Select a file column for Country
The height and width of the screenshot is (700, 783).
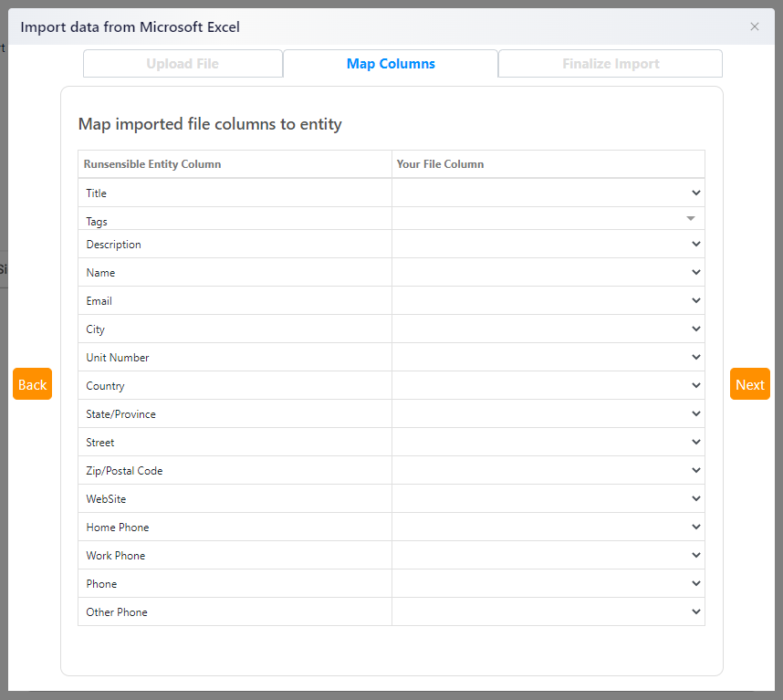(x=548, y=385)
